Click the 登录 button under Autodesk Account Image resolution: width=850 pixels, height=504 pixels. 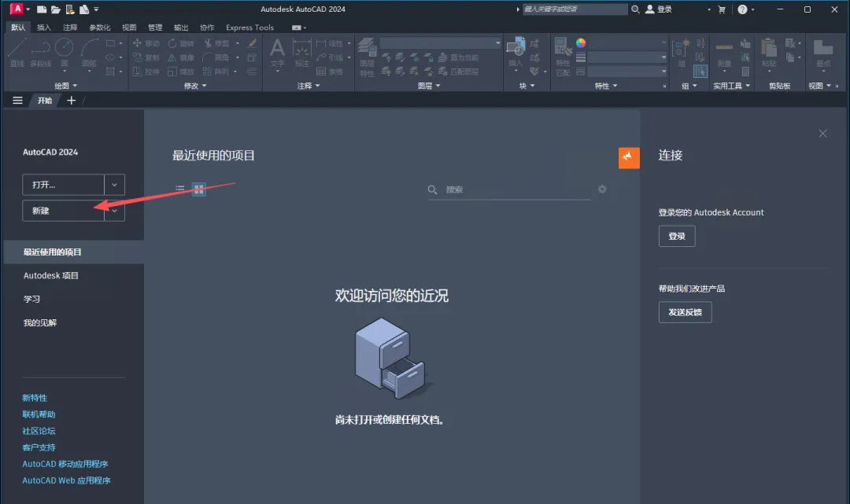677,236
